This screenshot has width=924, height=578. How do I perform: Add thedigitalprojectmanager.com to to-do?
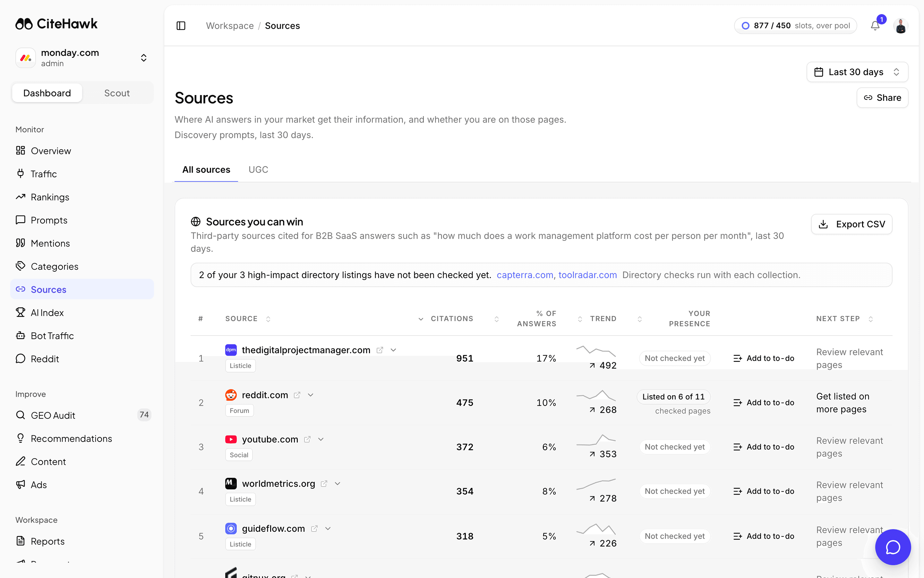pos(764,358)
